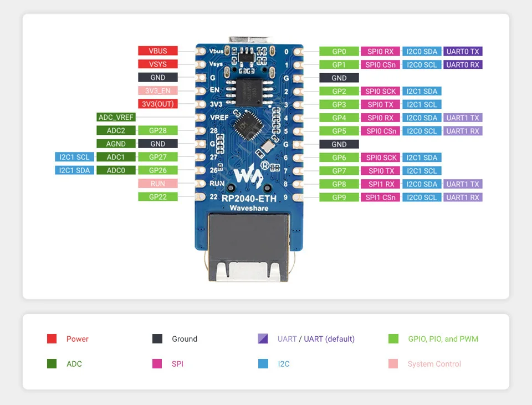Select the UART0 RX label
The width and height of the screenshot is (532, 405).
click(463, 64)
